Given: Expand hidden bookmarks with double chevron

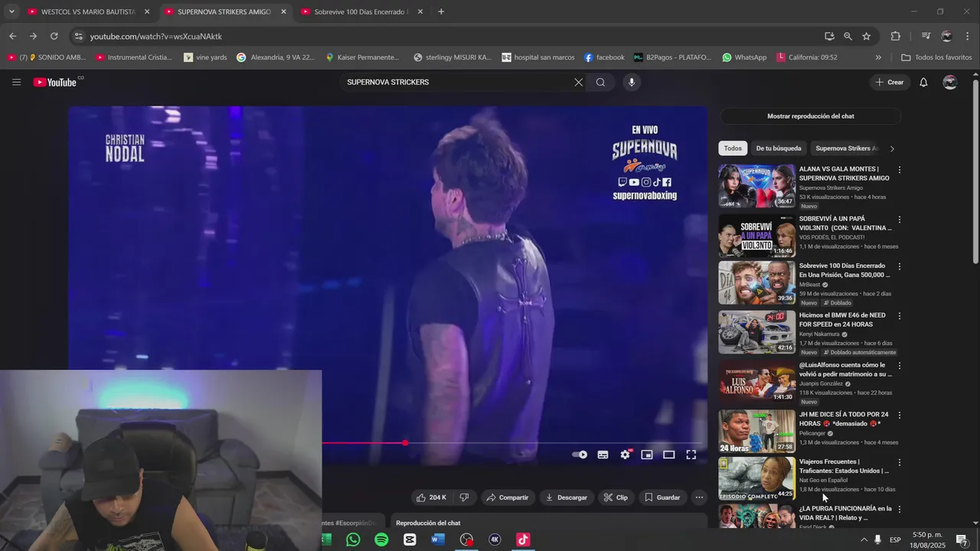Looking at the screenshot, I should pos(878,57).
